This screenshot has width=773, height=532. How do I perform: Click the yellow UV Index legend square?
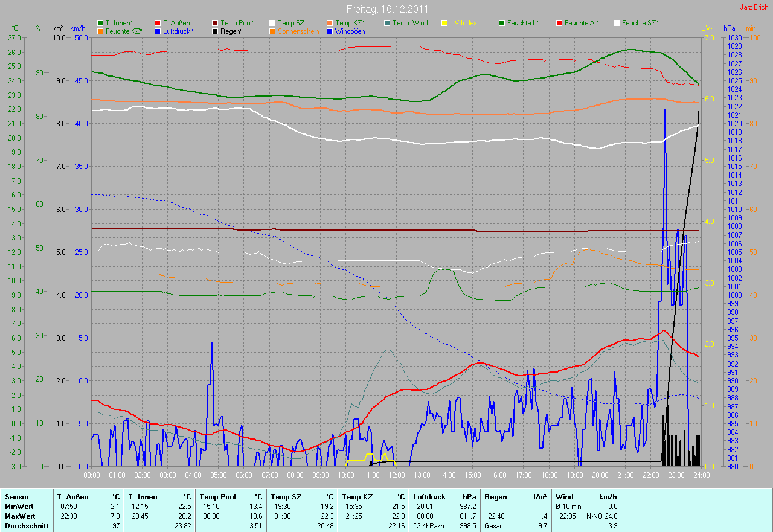click(x=444, y=23)
